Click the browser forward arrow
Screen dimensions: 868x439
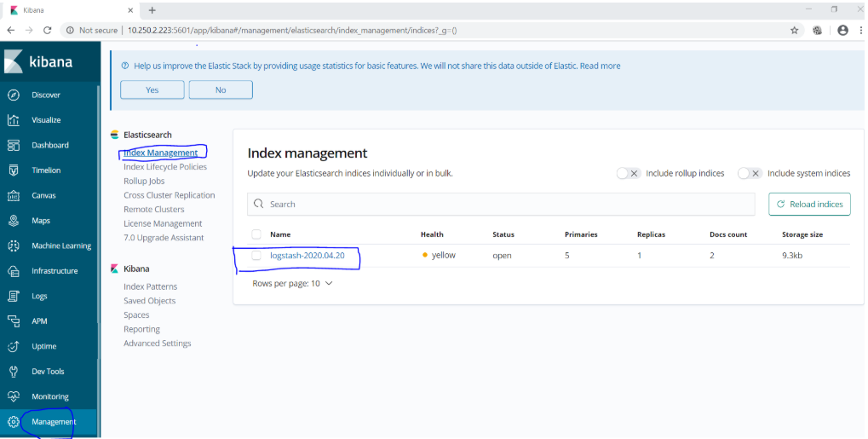pos(29,31)
